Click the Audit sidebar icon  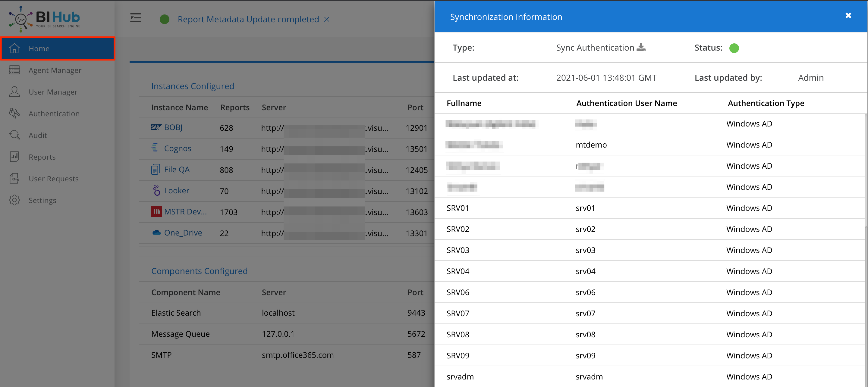tap(14, 135)
